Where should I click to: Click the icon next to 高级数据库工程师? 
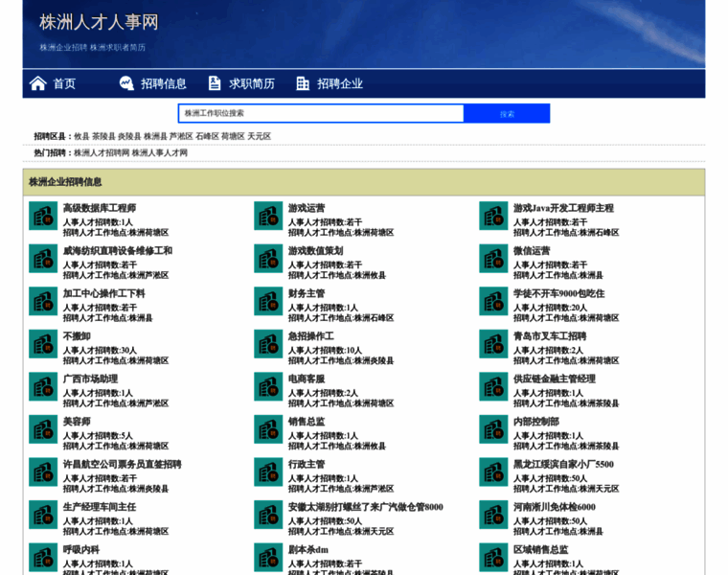(43, 216)
